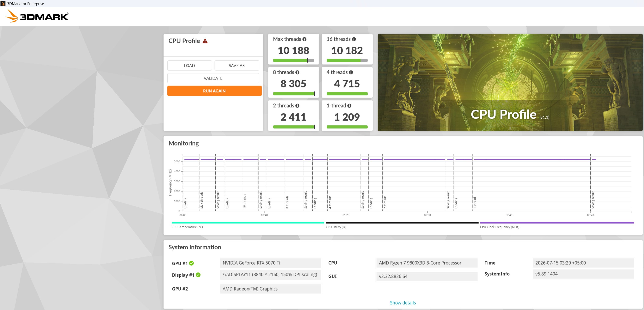Screen dimensions: 644x310
Task: Open the 1-thread info icon
Action: (349, 106)
